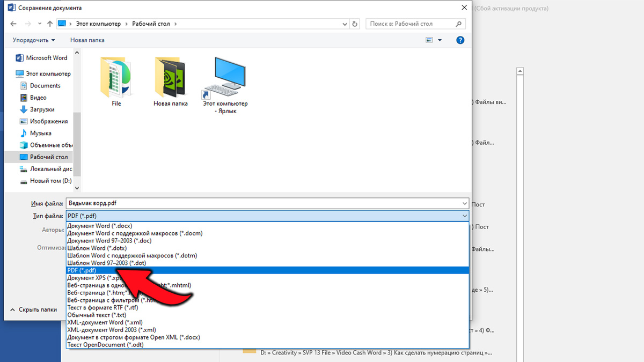Screen dimensions: 644x362
Task: Choose Документ Word (*.docx) format
Action: (x=267, y=226)
